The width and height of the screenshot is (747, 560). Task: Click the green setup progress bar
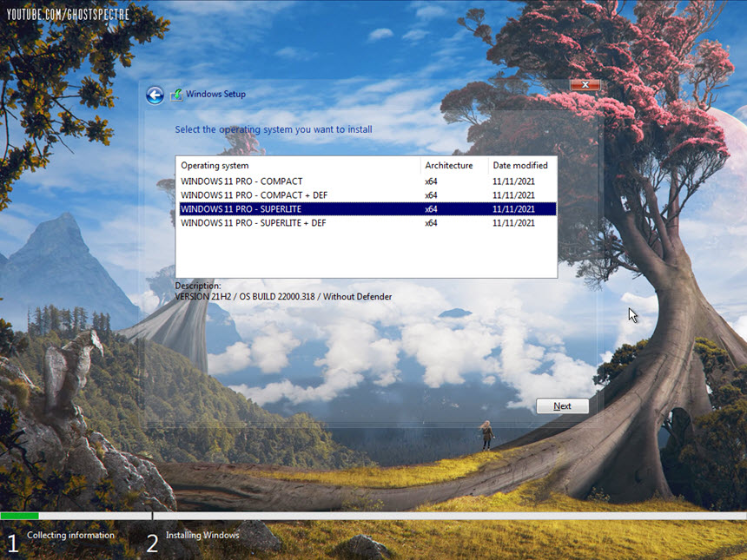19,516
